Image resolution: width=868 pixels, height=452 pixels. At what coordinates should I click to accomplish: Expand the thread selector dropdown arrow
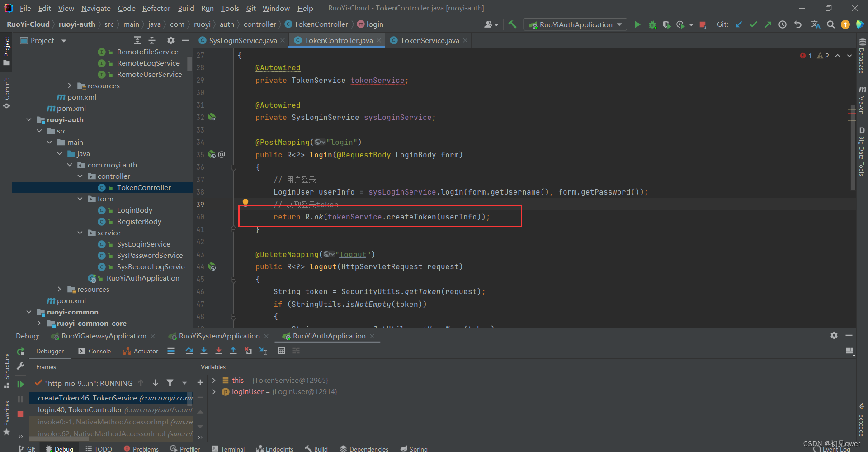[184, 383]
